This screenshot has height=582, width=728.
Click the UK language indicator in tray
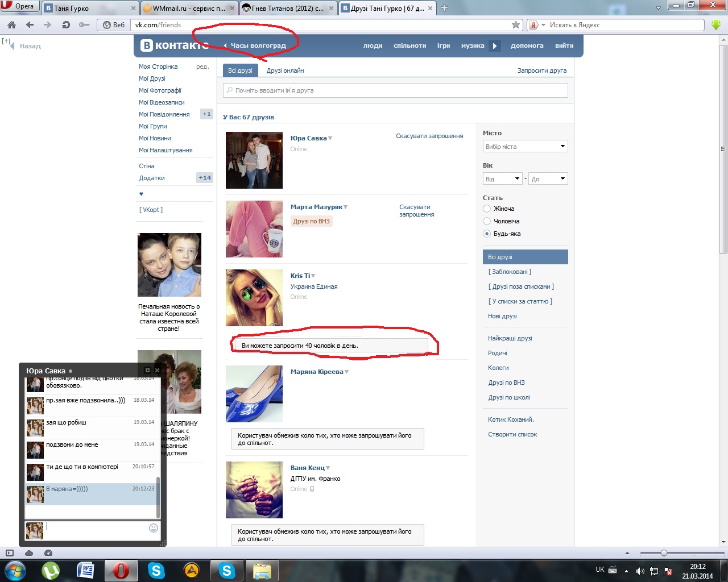[600, 569]
